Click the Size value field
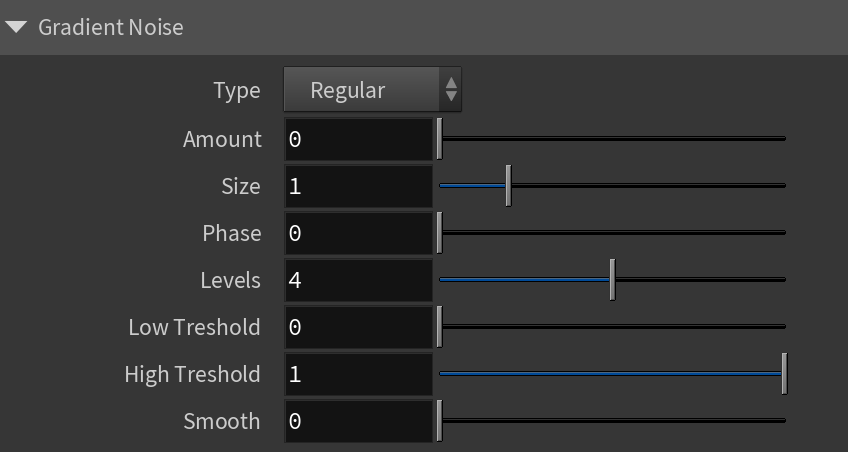The image size is (848, 452). click(359, 187)
